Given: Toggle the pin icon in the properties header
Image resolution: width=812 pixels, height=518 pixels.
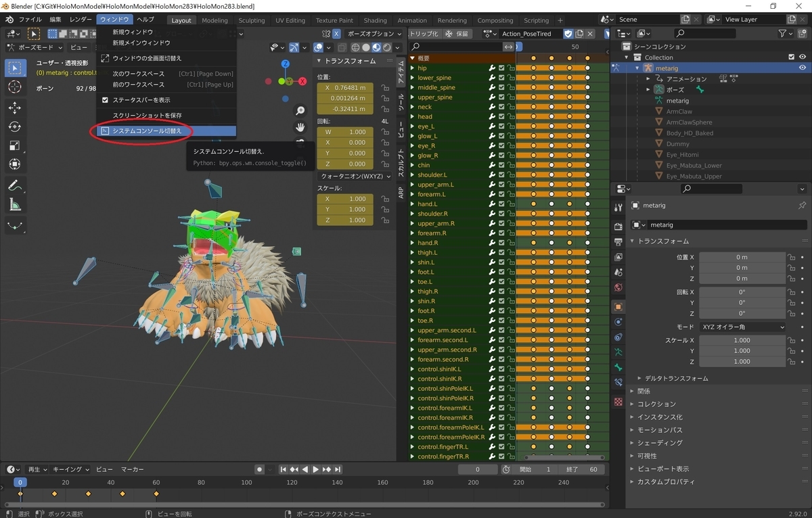Looking at the screenshot, I should point(803,206).
